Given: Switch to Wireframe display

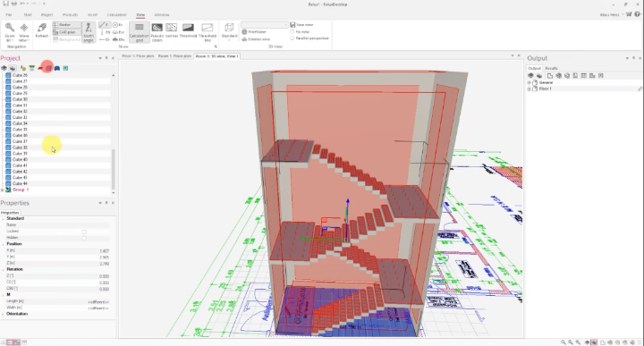Looking at the screenshot, I should pos(254,31).
